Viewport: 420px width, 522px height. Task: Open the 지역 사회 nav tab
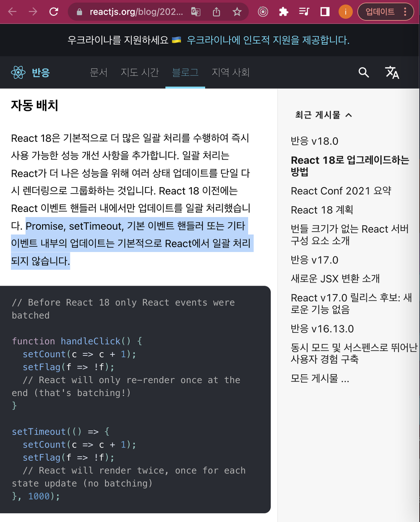tap(230, 72)
